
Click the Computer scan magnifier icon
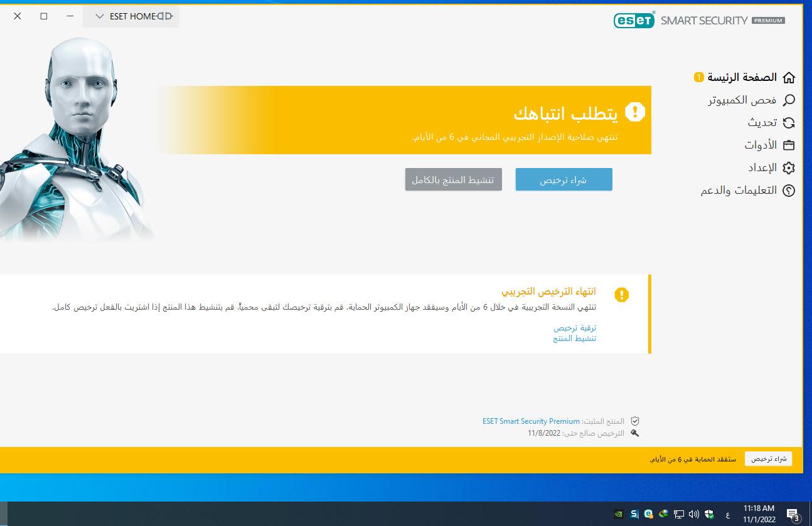[x=789, y=100]
